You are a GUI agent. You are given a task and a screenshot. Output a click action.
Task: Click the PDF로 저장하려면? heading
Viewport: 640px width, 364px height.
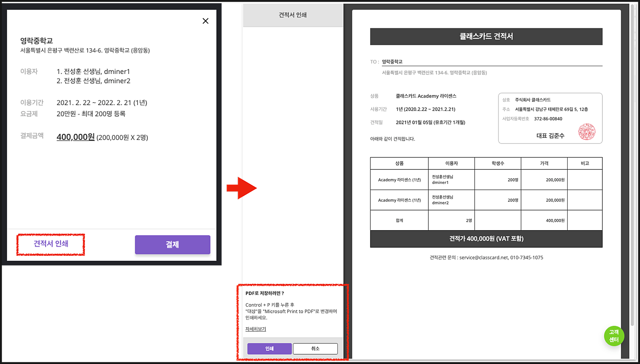pos(265,293)
